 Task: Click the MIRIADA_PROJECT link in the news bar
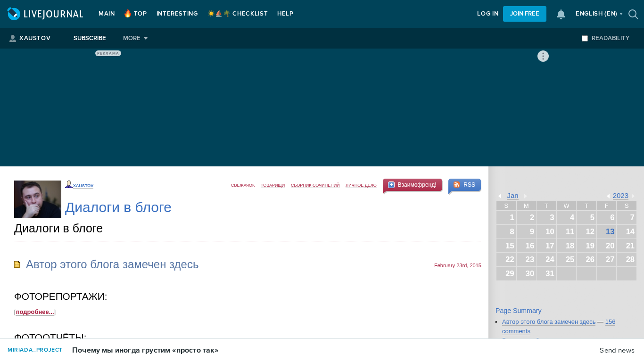35,350
